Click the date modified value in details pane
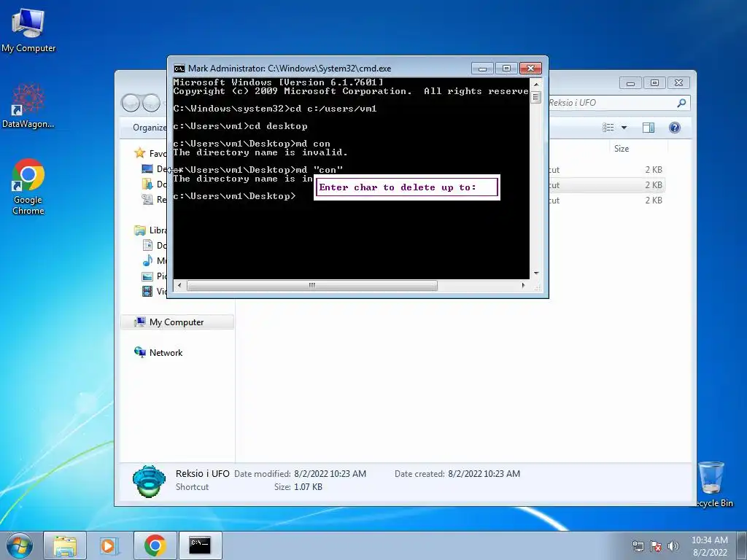The height and width of the screenshot is (560, 747). point(330,474)
